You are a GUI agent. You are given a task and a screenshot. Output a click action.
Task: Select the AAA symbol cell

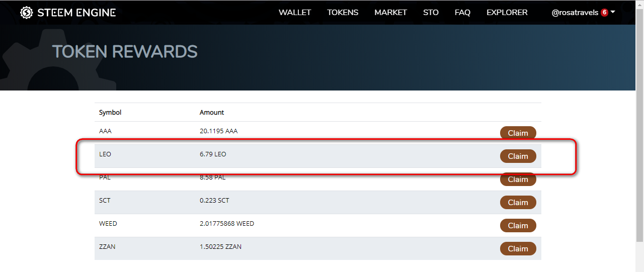105,131
